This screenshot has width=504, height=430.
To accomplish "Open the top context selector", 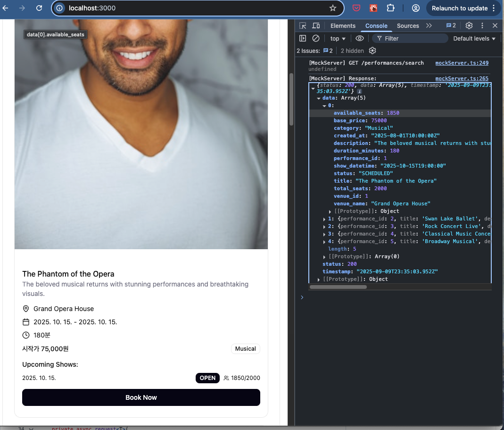I will [338, 39].
